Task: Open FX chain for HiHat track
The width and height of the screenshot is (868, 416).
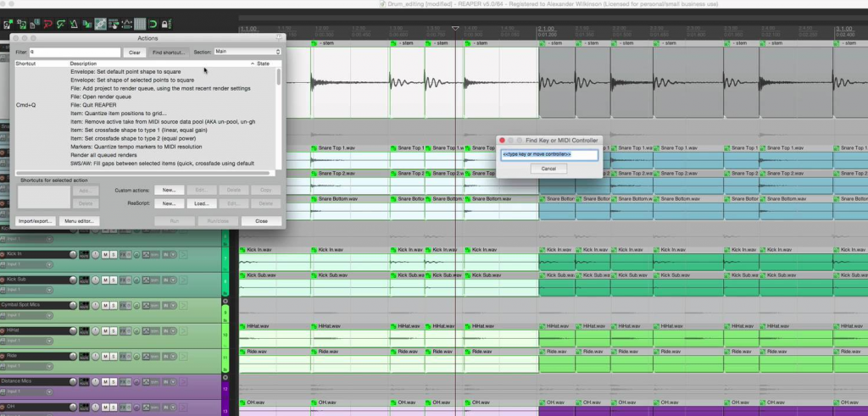Action: tap(123, 330)
